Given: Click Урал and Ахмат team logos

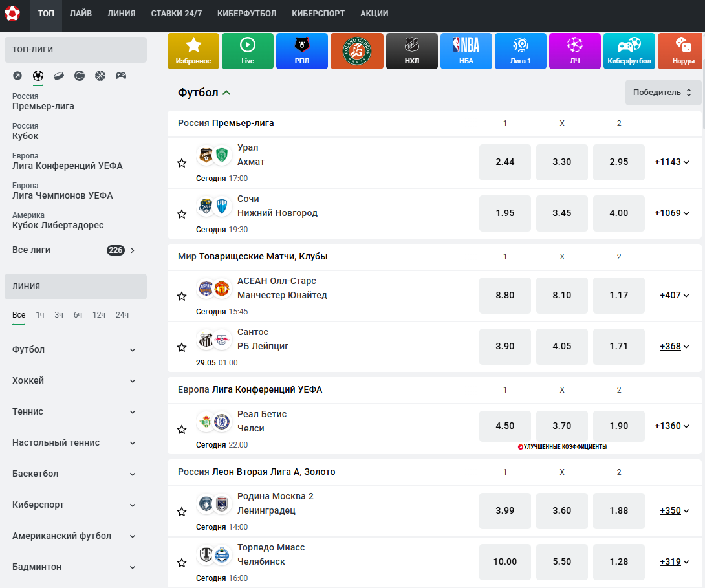Looking at the screenshot, I should (x=213, y=155).
